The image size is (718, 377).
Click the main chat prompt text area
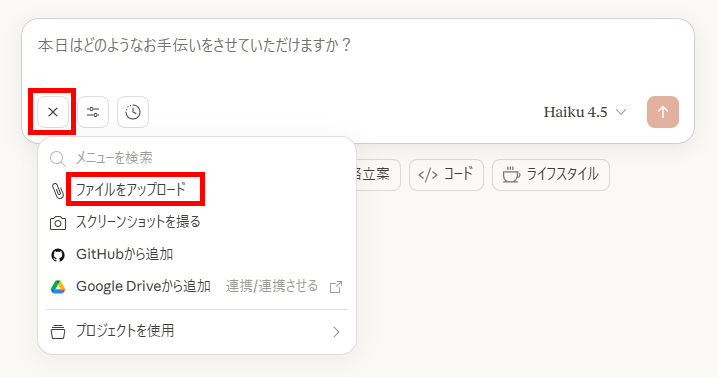point(357,55)
